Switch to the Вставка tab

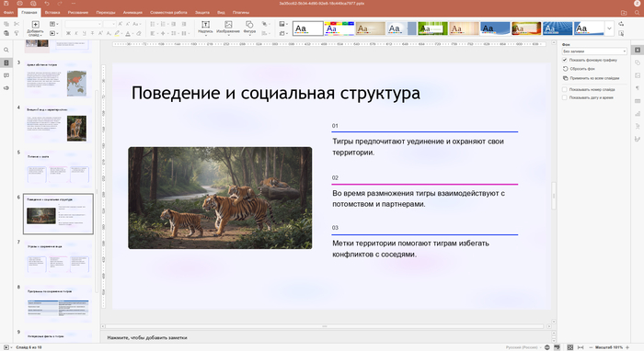(52, 12)
